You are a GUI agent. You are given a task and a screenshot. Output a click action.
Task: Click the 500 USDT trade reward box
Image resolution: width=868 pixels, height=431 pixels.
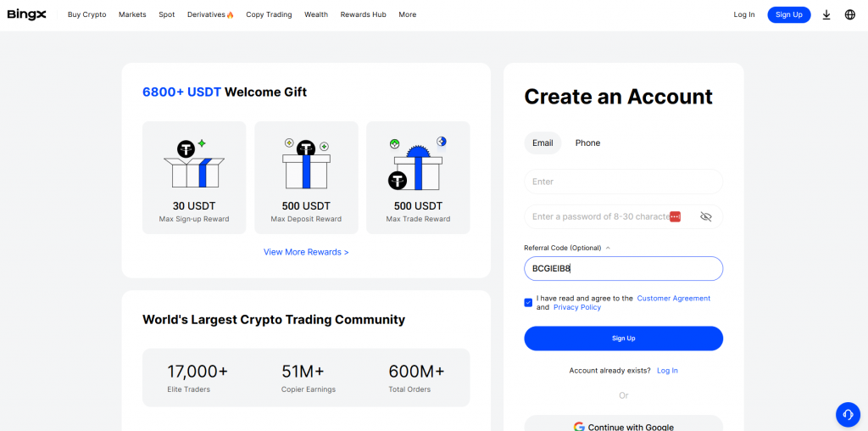tap(418, 177)
